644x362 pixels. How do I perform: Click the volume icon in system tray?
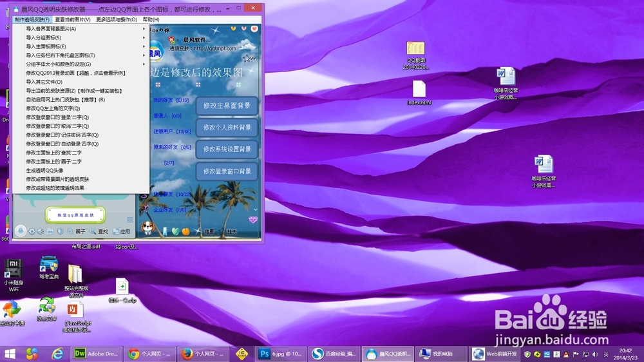coord(595,354)
